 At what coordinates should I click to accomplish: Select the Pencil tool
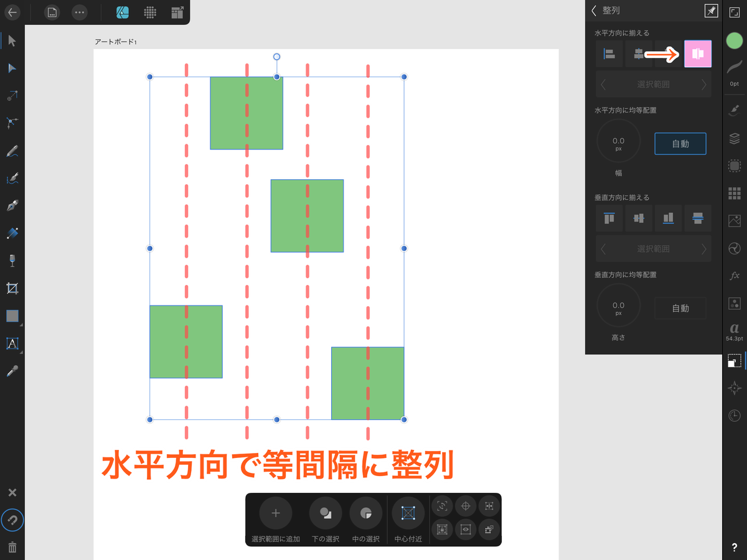[x=12, y=151]
